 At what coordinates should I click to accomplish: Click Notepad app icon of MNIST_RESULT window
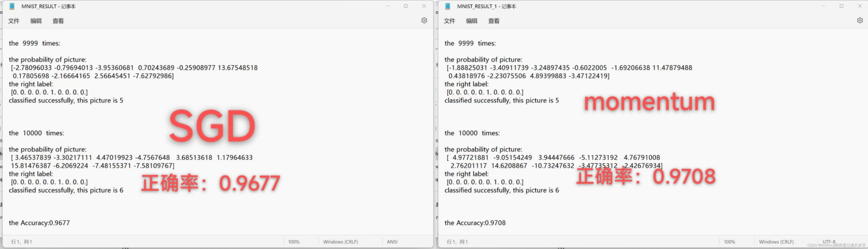[12, 6]
